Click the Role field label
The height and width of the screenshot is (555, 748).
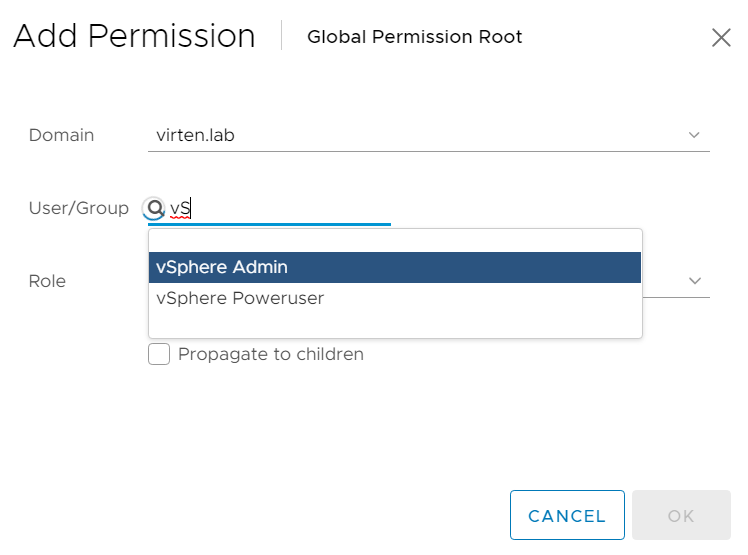[47, 281]
